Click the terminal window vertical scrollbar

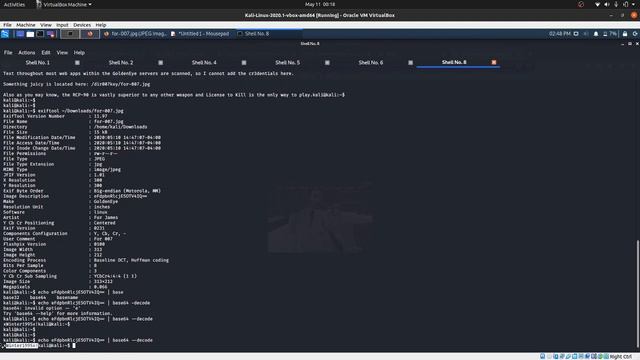tap(637, 293)
